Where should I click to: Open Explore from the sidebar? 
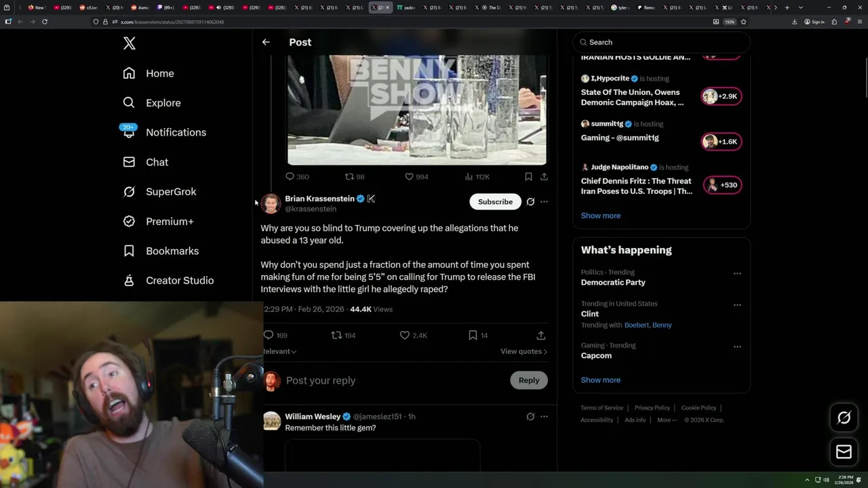[152, 103]
